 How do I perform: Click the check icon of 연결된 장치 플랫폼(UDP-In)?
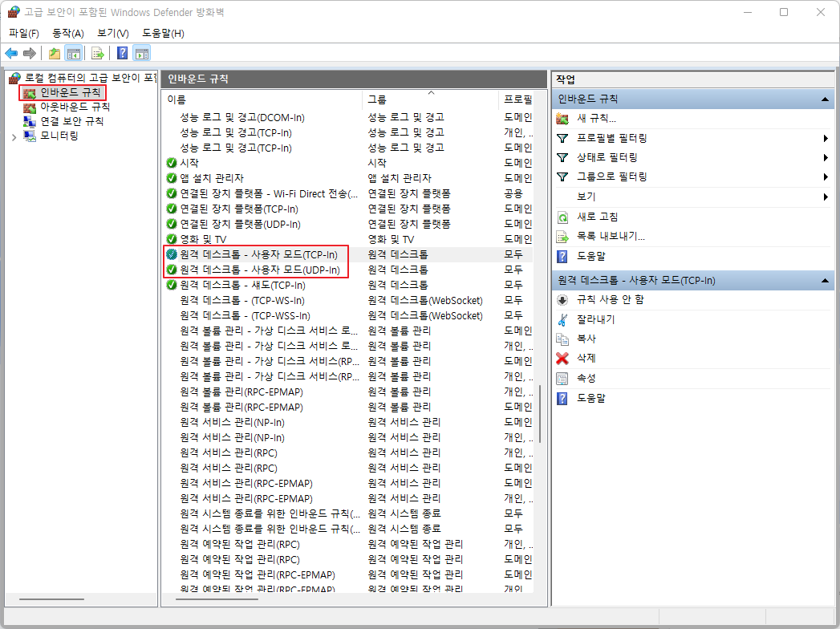pos(172,224)
